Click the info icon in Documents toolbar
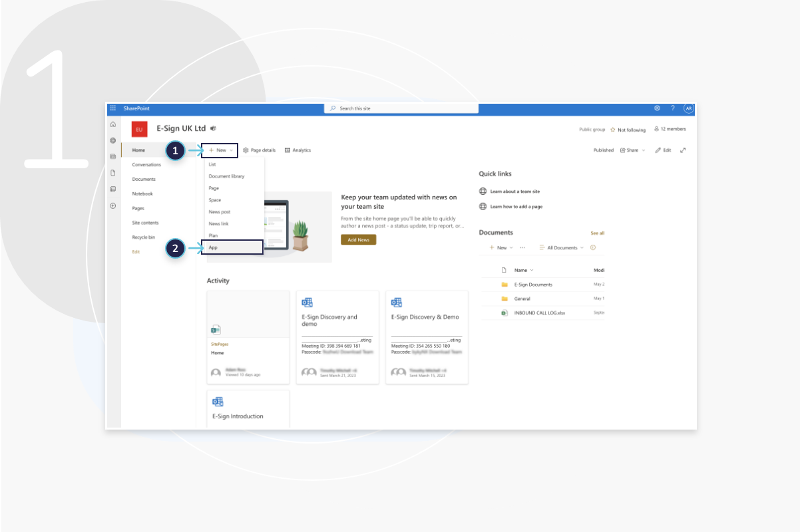Viewport: 800px width, 532px height. coord(593,247)
